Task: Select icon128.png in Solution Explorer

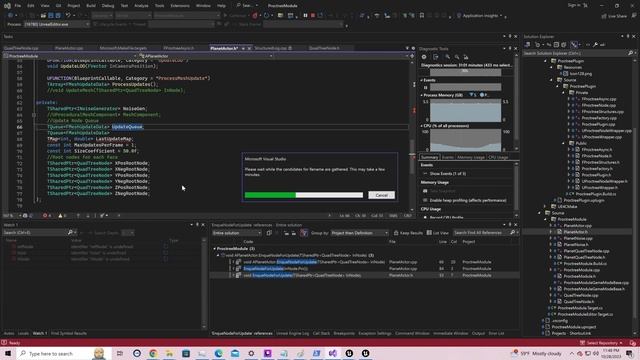Action: point(580,74)
